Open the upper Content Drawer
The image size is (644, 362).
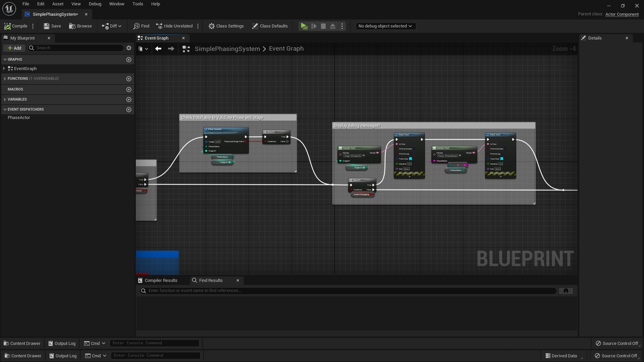click(22, 343)
